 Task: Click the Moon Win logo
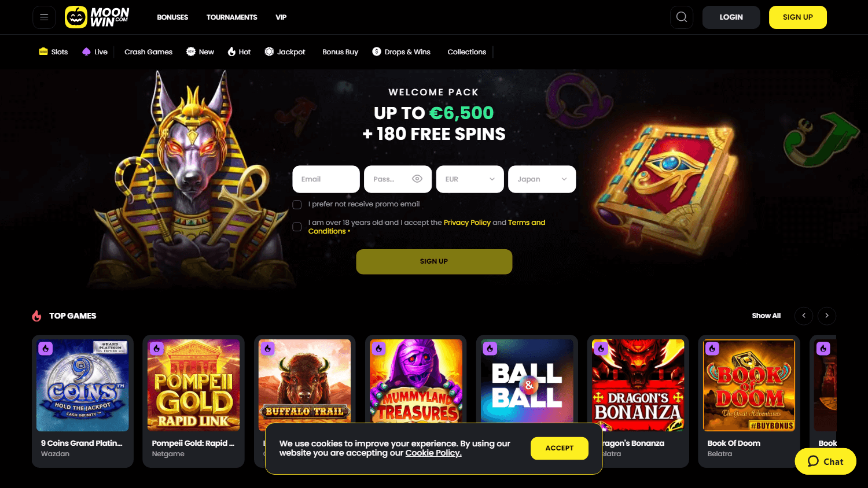tap(97, 17)
